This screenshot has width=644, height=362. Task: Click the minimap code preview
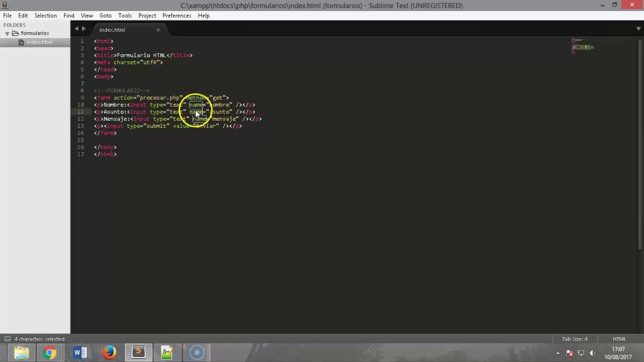tap(583, 45)
